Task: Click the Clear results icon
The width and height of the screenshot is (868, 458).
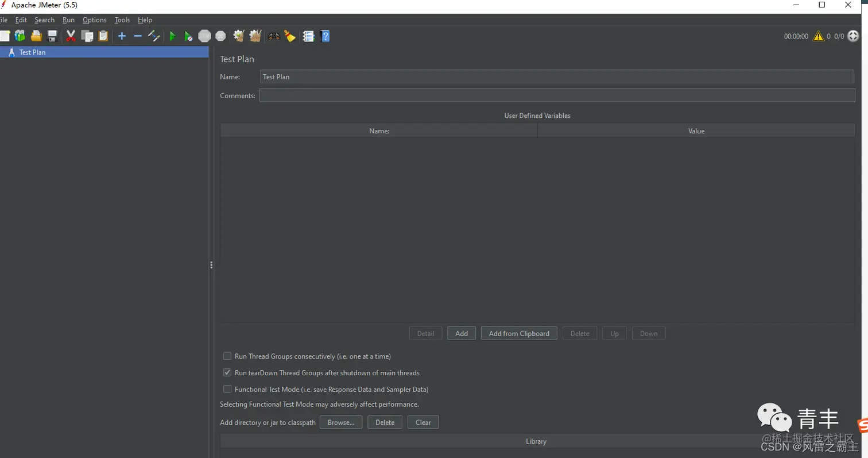Action: [x=239, y=36]
